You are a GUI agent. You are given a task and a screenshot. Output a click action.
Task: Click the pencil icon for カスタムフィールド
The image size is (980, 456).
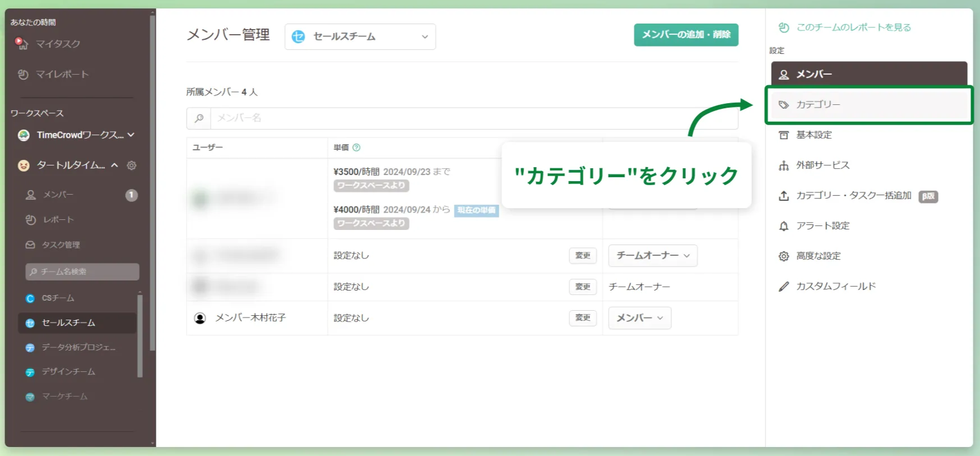[x=784, y=287]
